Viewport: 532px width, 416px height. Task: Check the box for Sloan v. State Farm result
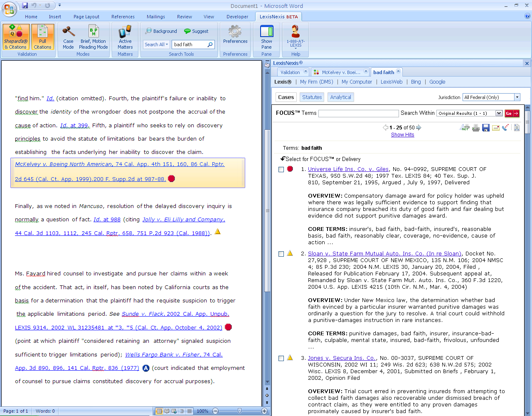point(281,254)
